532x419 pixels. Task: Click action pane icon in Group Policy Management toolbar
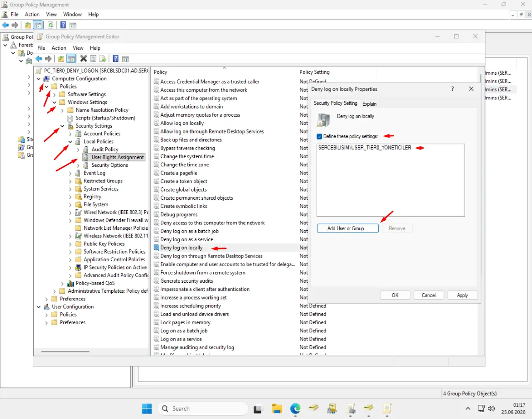point(73,25)
